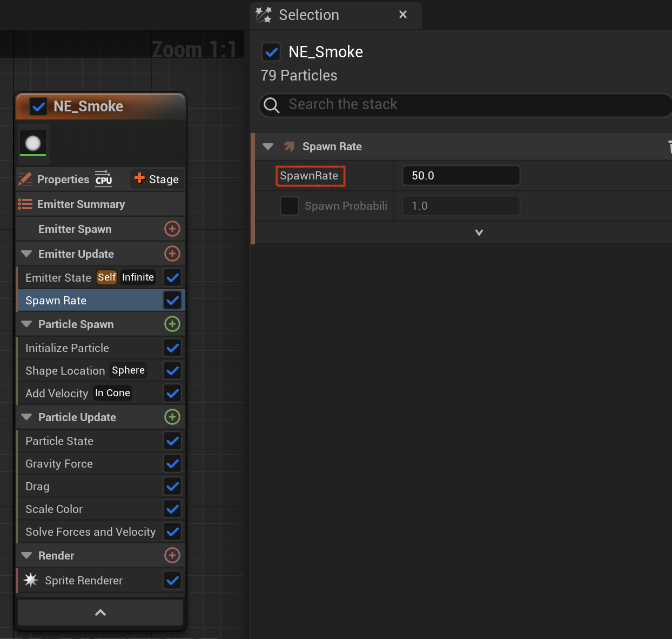Disable the Spawn Rate module checkbox
The width and height of the screenshot is (672, 639).
[172, 300]
